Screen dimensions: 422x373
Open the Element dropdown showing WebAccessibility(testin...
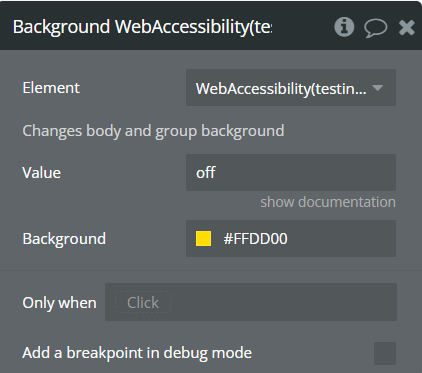pos(291,88)
